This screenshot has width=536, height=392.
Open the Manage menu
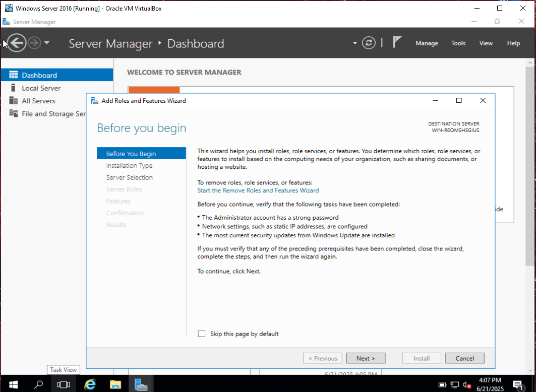pos(427,43)
